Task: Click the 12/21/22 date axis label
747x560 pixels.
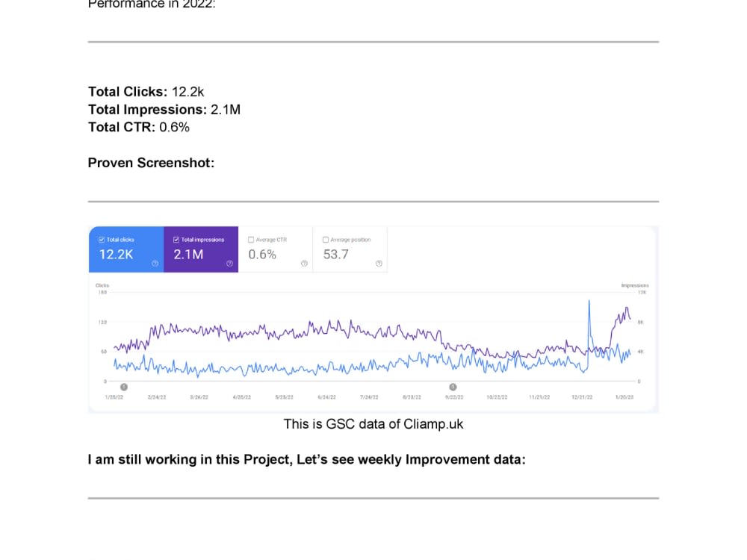Action: 582,397
